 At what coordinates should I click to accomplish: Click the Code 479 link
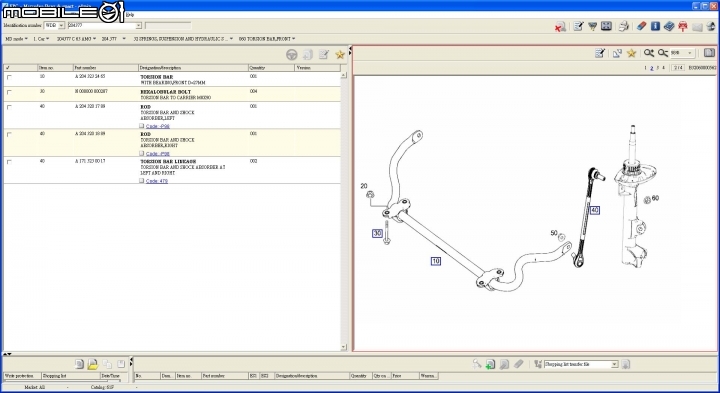157,181
